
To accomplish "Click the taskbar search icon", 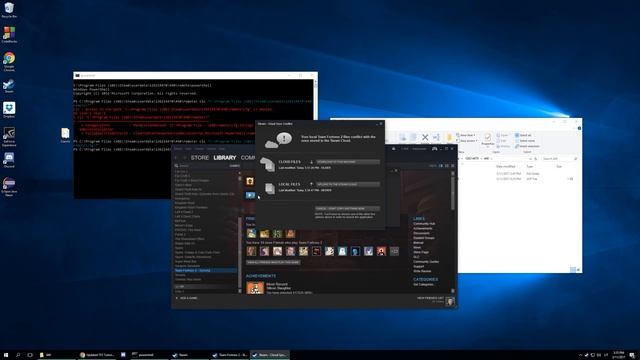I will click(x=18, y=355).
